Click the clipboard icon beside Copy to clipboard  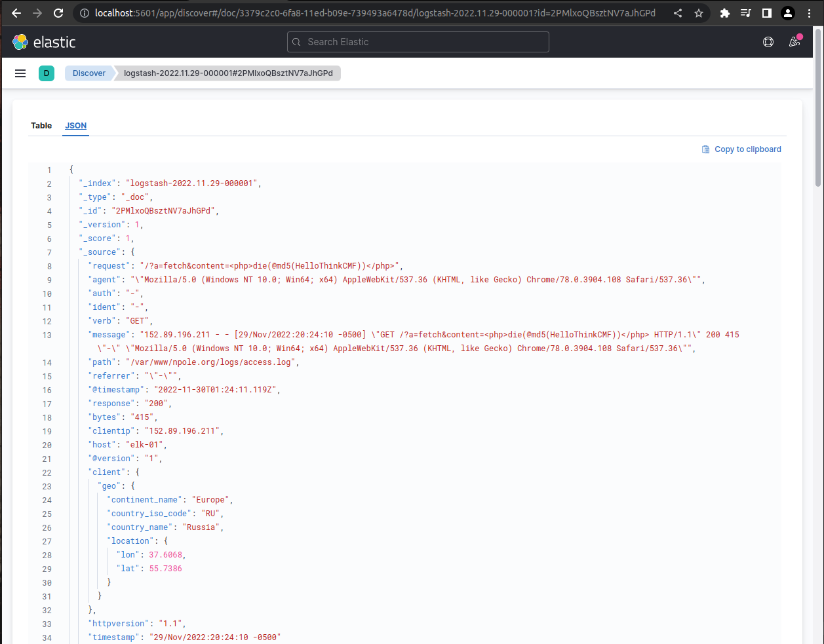tap(706, 149)
